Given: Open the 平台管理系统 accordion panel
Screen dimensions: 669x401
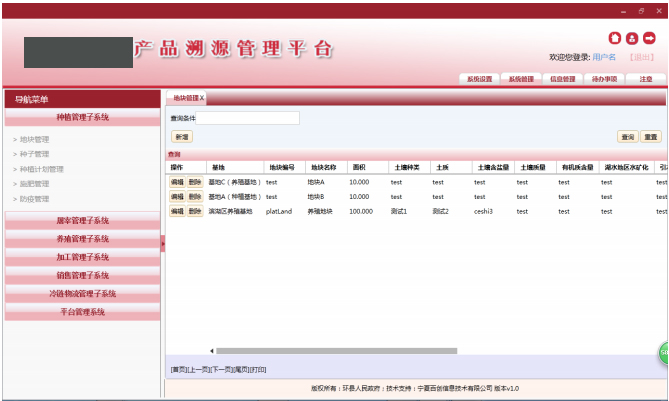Looking at the screenshot, I should (x=82, y=312).
